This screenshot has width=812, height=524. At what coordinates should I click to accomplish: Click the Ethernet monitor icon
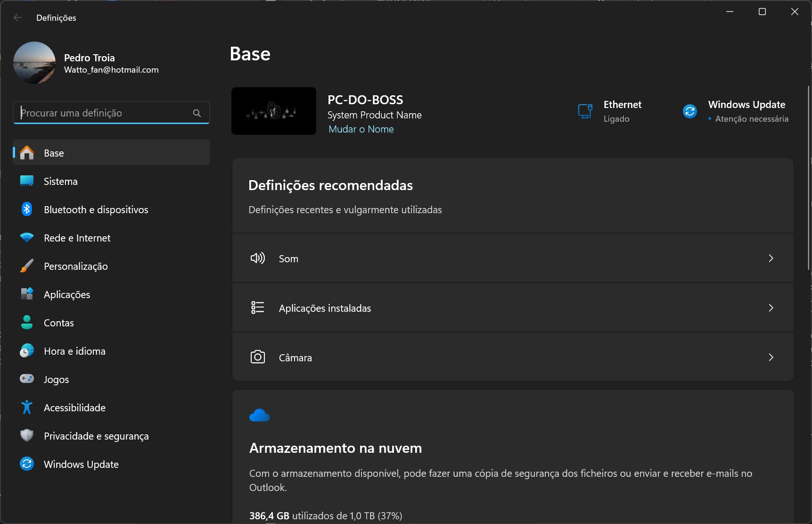click(585, 111)
